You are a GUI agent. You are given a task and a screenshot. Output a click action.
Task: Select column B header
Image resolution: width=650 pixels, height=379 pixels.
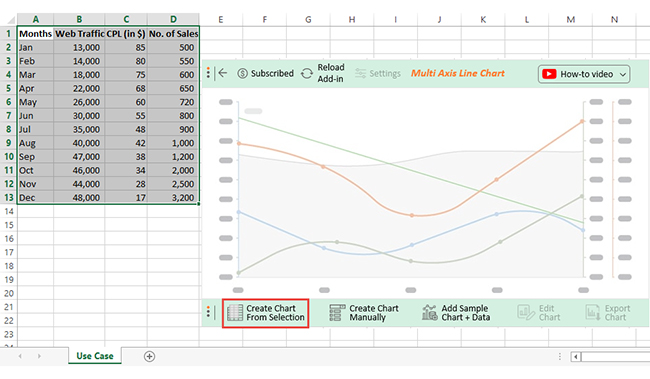[79, 19]
